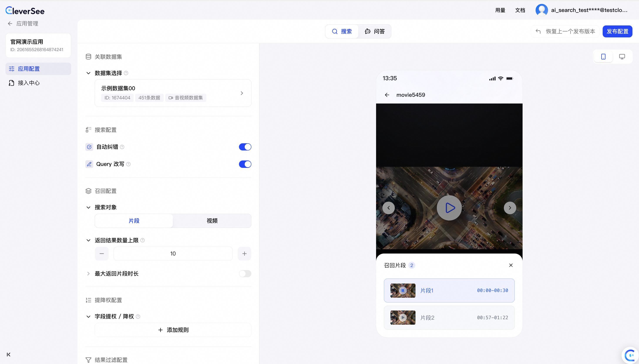Screen dimensions: 639x364
Task: Play the video with center play button
Action: click(449, 208)
